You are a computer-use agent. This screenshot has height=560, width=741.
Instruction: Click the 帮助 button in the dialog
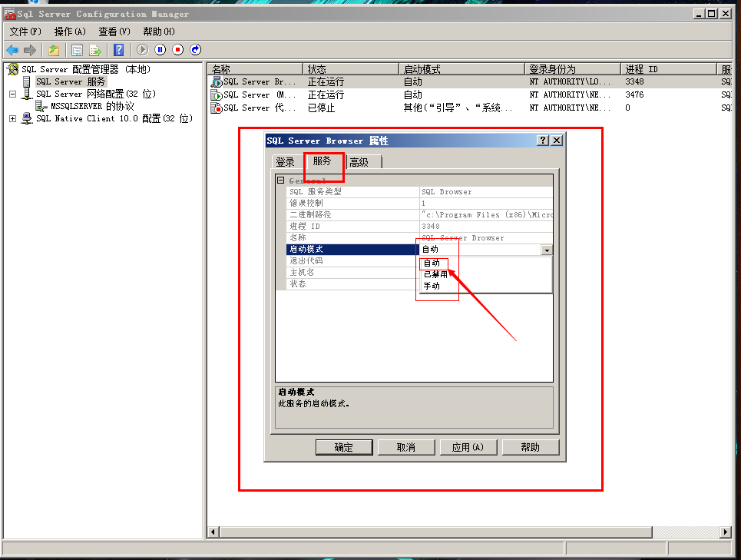point(531,448)
